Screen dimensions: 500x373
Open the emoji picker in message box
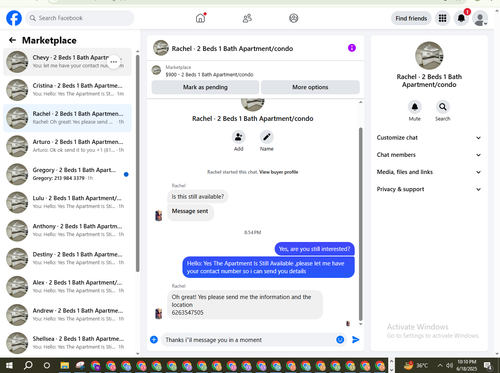pos(340,340)
